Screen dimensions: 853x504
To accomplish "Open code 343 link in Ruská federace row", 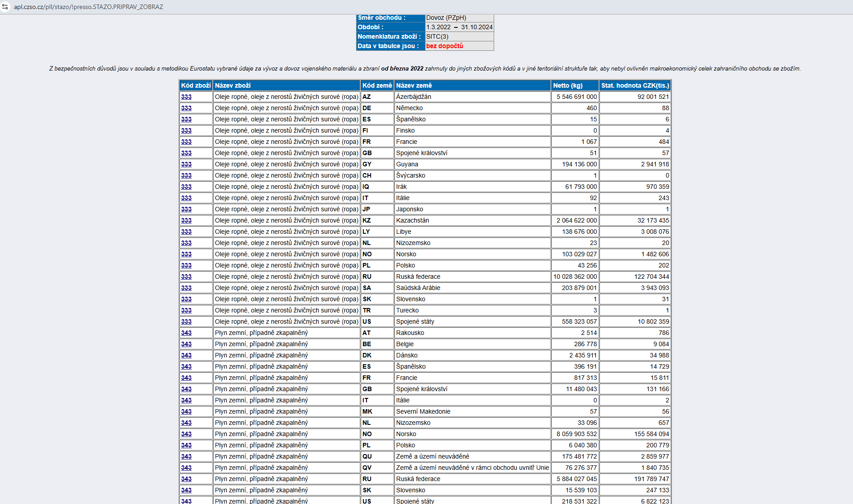I will point(186,479).
